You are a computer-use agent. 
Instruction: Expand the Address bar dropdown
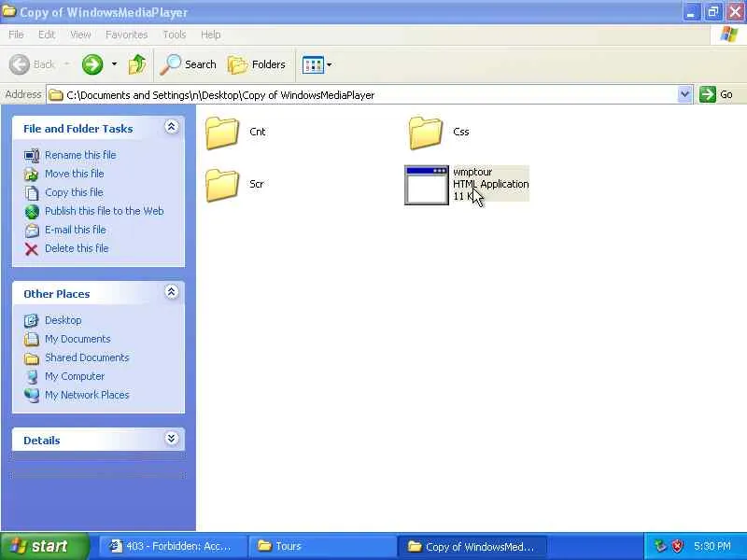coord(684,94)
